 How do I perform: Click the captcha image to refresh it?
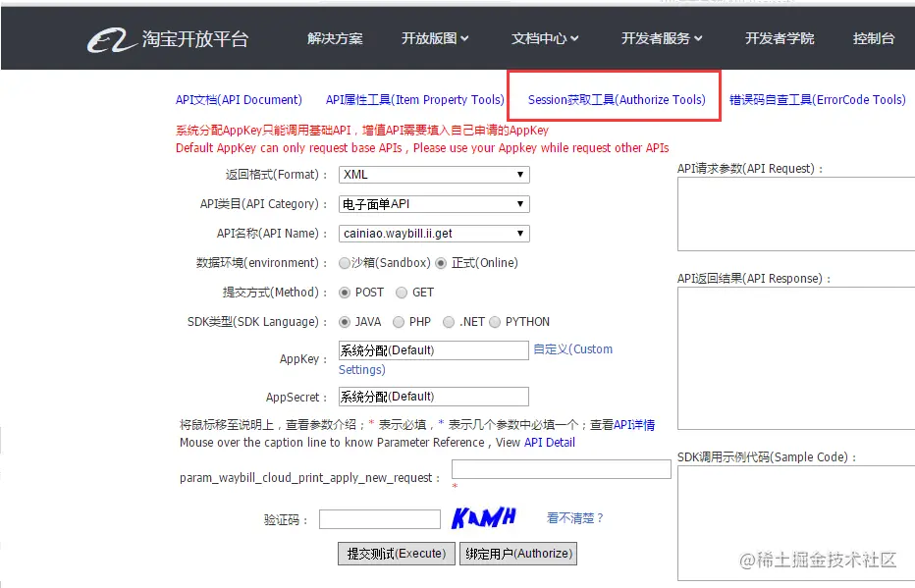coord(485,517)
